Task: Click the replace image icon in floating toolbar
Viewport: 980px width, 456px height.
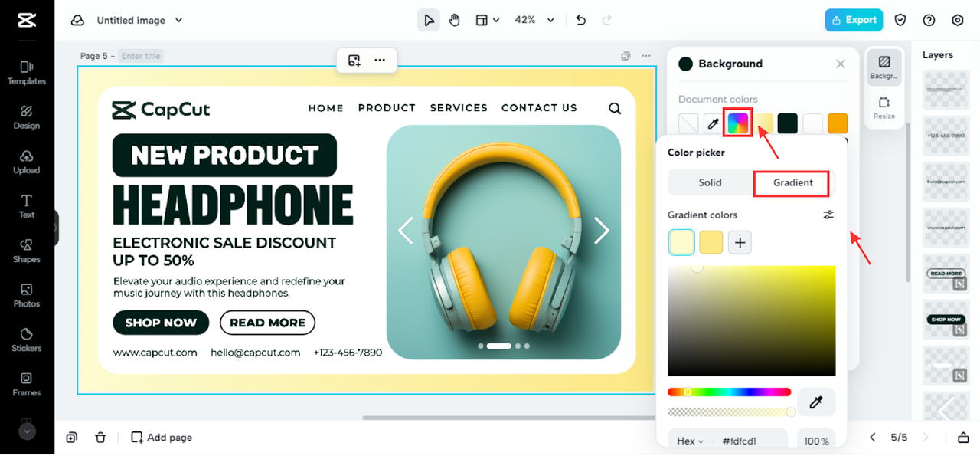Action: (x=354, y=60)
